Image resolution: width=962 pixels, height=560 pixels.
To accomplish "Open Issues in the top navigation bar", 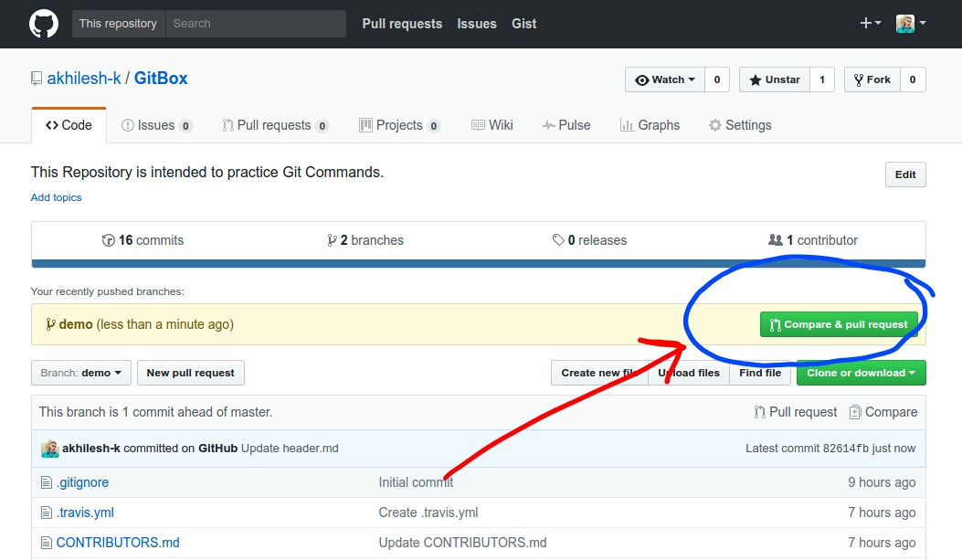I will click(x=477, y=24).
